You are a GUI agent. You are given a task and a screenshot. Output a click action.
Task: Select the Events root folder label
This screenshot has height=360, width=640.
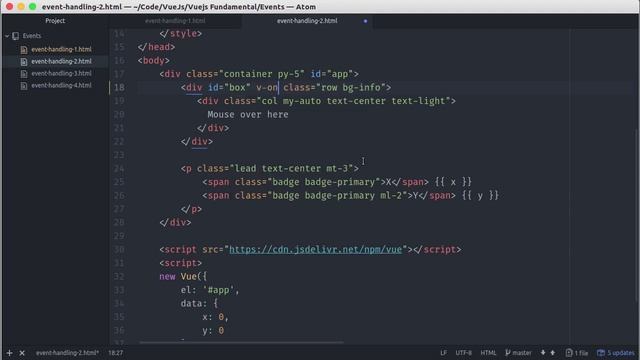click(32, 36)
